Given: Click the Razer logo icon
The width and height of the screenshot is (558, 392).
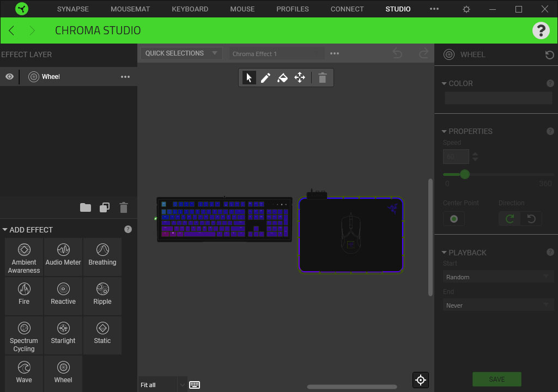Looking at the screenshot, I should click(22, 9).
